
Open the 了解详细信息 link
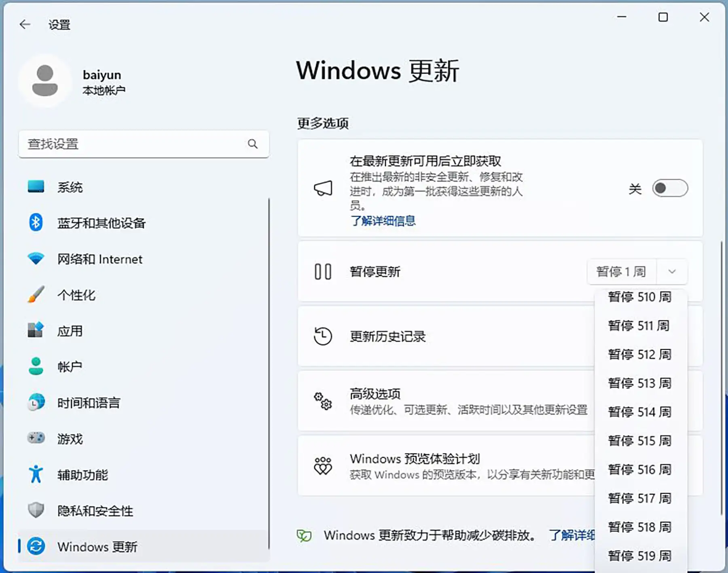[x=383, y=221]
